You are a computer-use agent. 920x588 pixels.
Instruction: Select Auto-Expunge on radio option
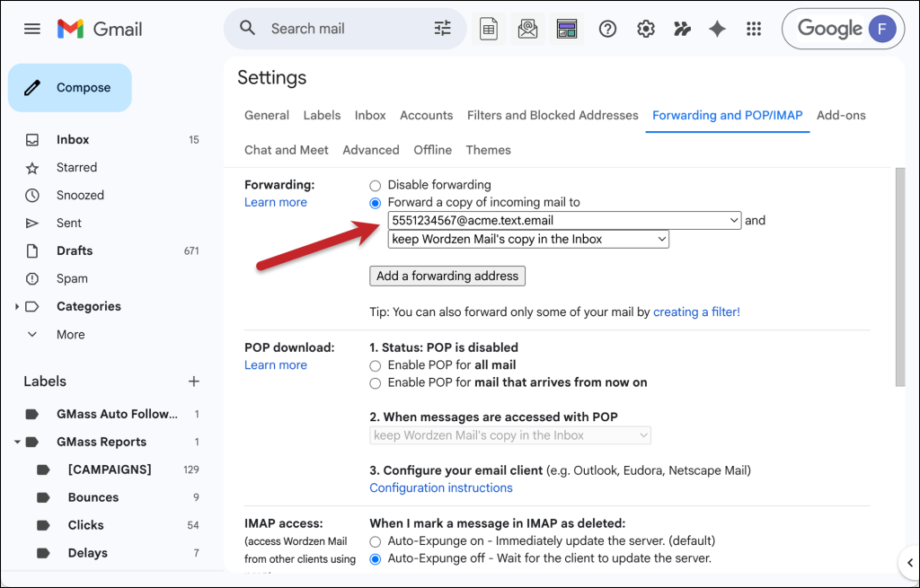pos(376,541)
